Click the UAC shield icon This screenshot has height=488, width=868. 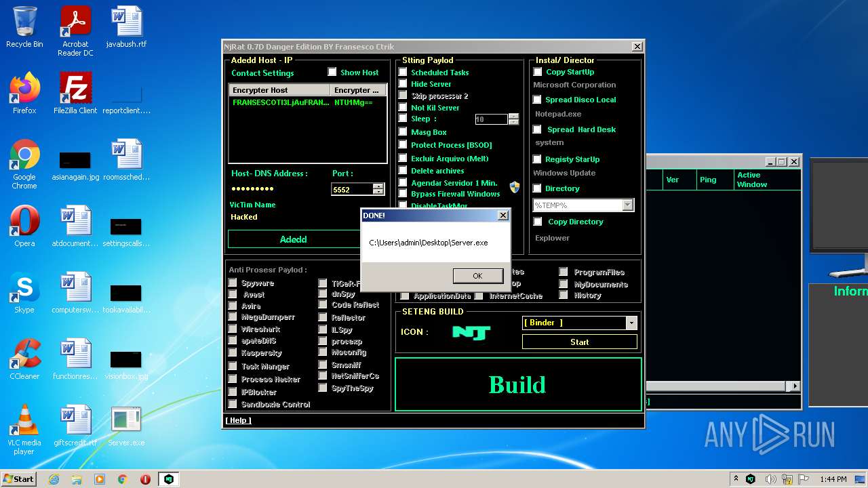click(515, 187)
